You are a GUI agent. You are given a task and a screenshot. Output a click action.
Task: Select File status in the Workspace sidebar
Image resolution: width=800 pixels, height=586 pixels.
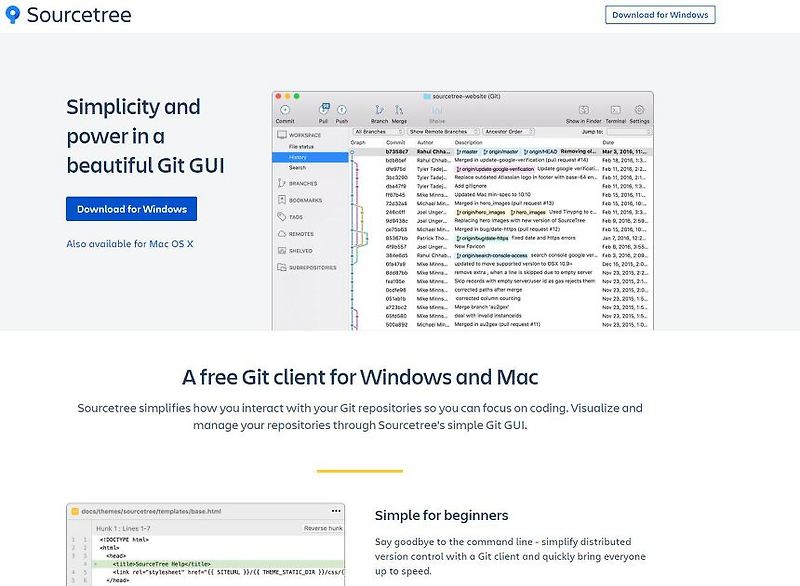(x=302, y=146)
